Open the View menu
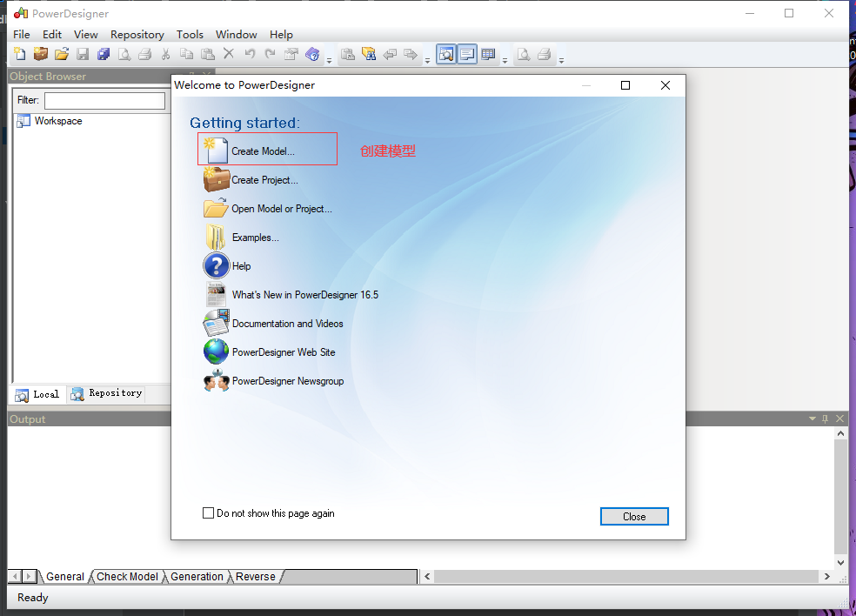The image size is (856, 616). tap(86, 35)
